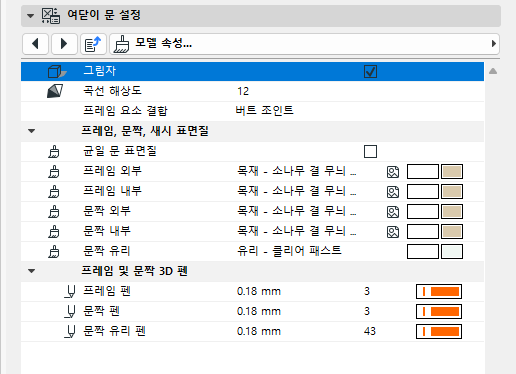Click pen icon of 문짝 펜 row
The width and height of the screenshot is (516, 374).
(70, 312)
